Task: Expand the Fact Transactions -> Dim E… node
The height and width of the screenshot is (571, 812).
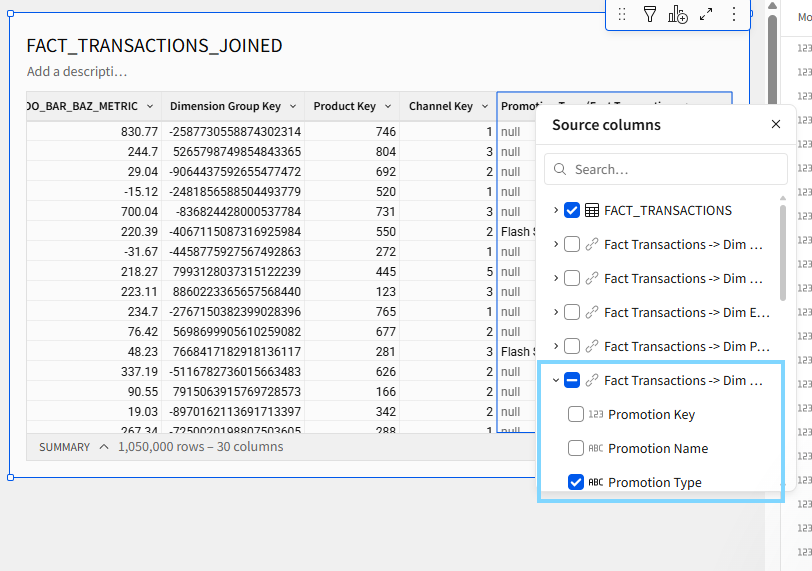Action: pyautogui.click(x=556, y=313)
